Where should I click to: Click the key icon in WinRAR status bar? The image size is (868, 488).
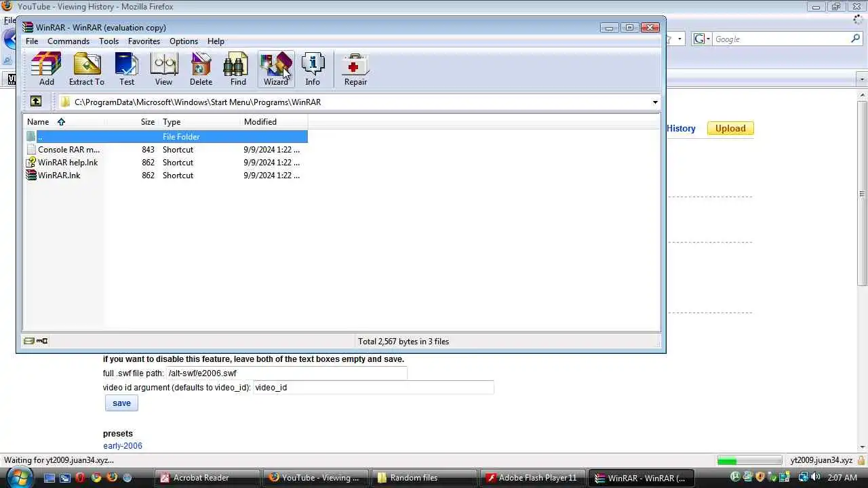(42, 341)
